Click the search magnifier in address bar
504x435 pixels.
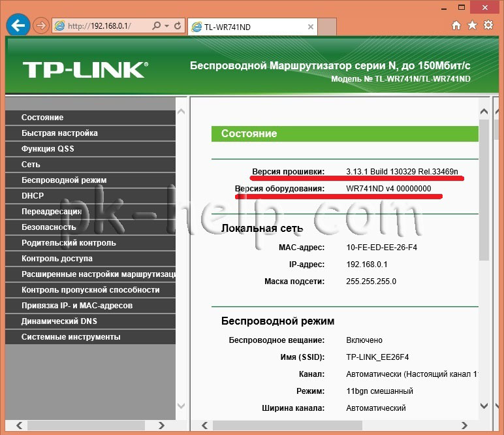tap(156, 25)
